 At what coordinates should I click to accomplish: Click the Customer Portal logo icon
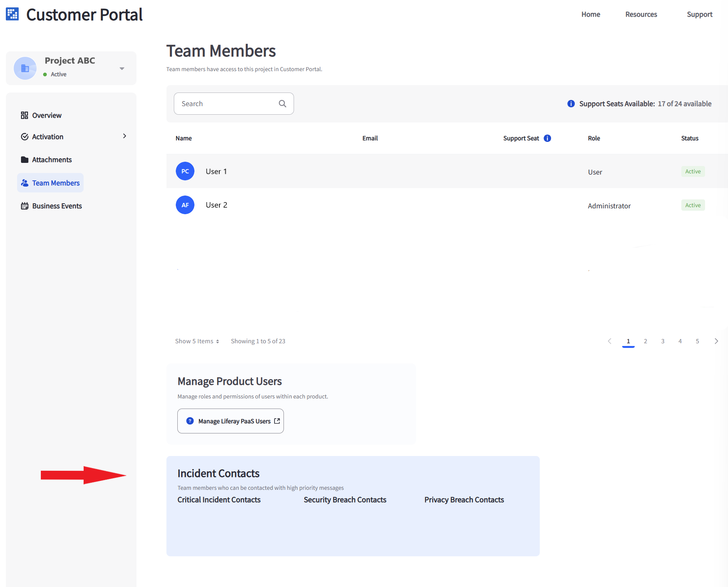12,14
